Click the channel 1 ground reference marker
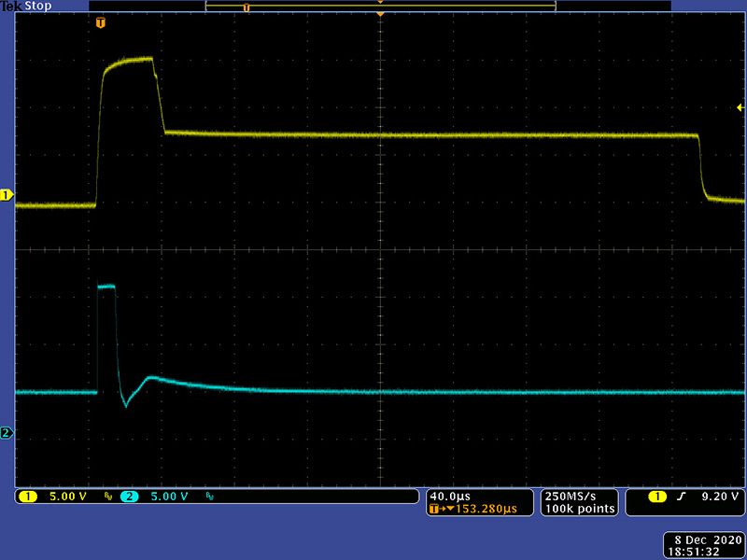 pos(7,195)
